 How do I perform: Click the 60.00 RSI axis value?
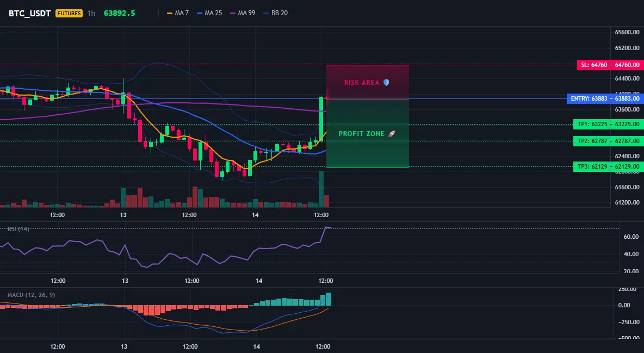click(x=631, y=237)
